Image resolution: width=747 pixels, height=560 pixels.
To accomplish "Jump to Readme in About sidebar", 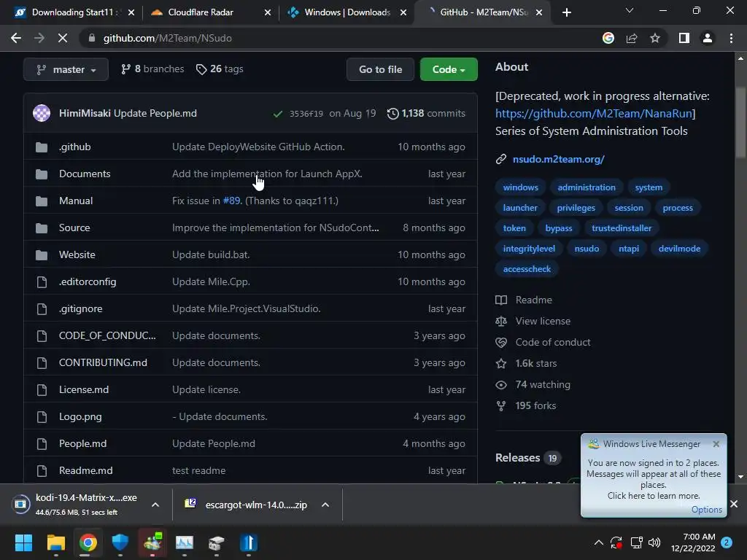I will click(533, 300).
